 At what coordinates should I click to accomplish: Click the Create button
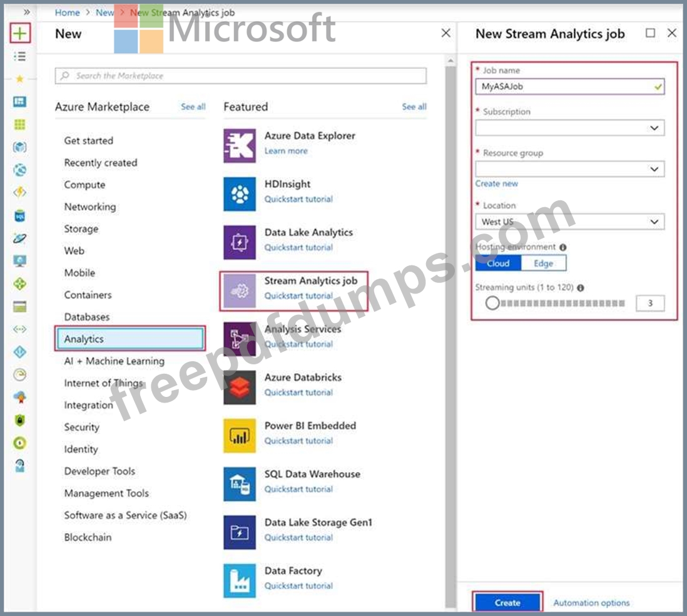coord(507,602)
